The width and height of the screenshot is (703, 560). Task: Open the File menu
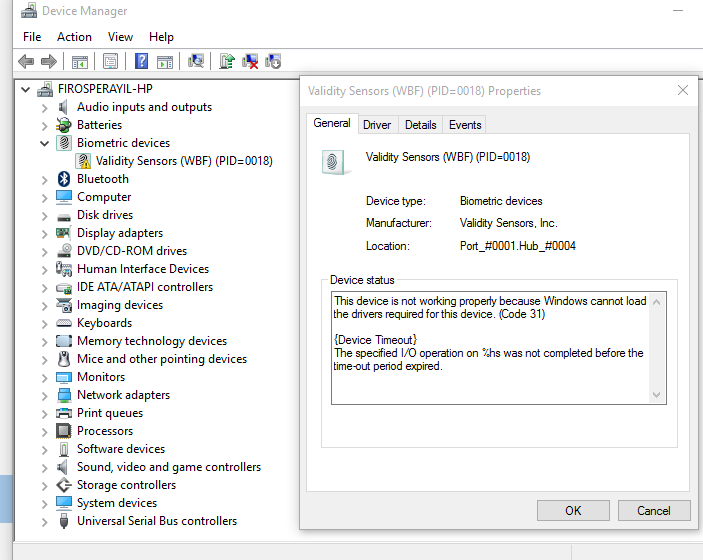coord(32,37)
